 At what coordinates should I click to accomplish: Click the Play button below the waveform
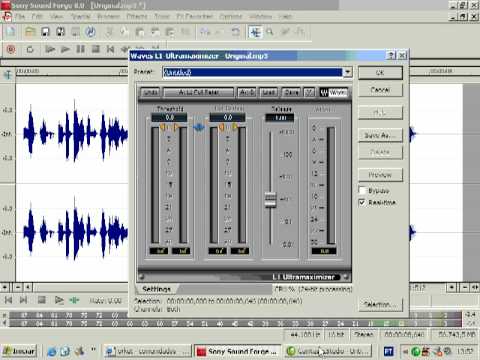pos(59,300)
